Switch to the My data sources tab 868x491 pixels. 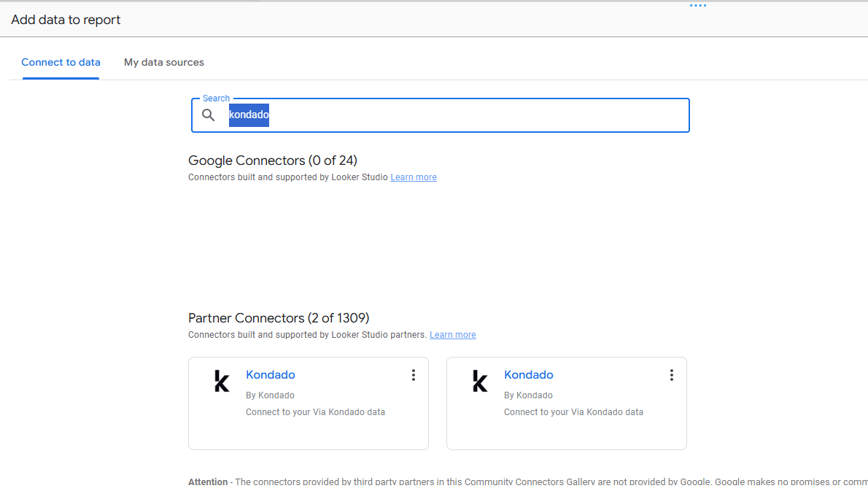[163, 62]
